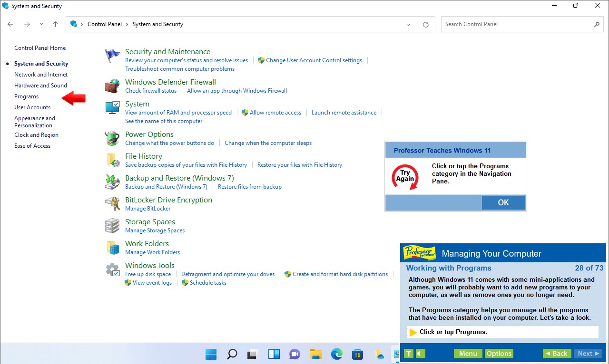Go up one level with the up arrow

[55, 24]
